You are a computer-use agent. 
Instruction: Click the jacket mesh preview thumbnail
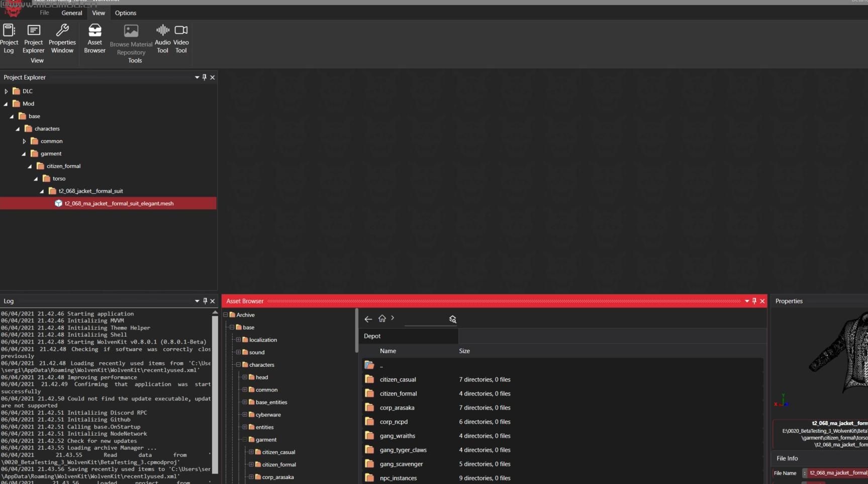pos(838,352)
